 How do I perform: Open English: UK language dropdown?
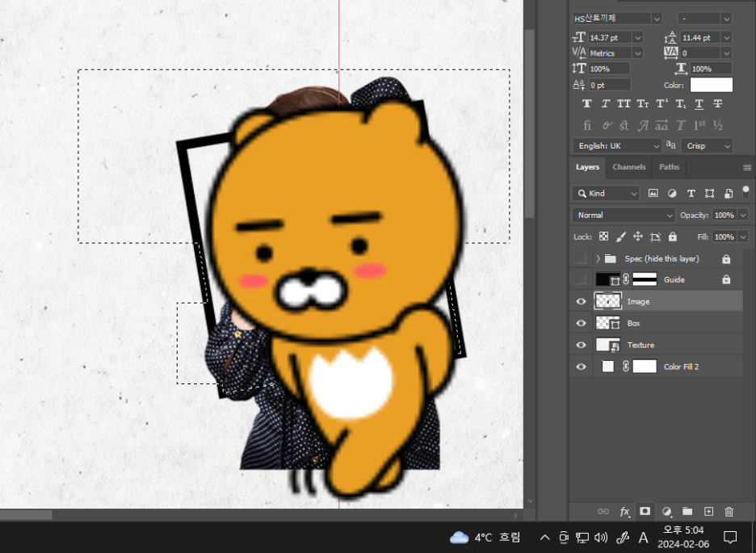click(616, 146)
